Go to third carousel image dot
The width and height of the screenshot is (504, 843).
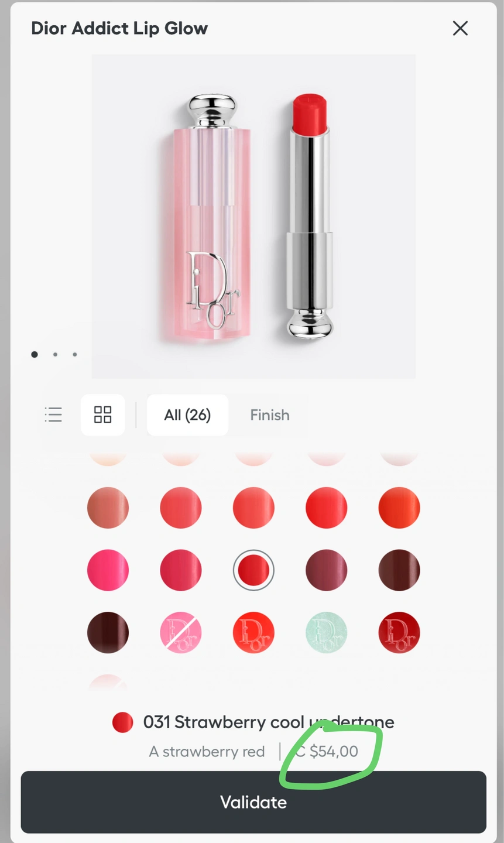[x=75, y=354]
